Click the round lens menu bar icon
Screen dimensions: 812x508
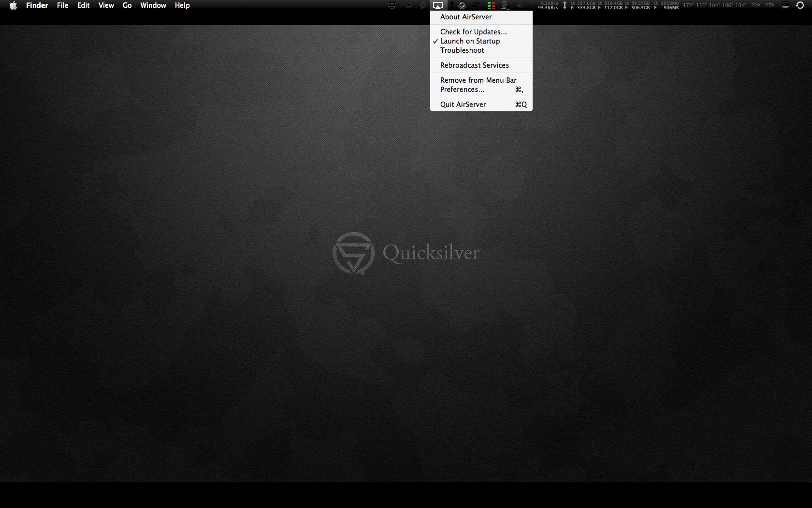pos(462,5)
